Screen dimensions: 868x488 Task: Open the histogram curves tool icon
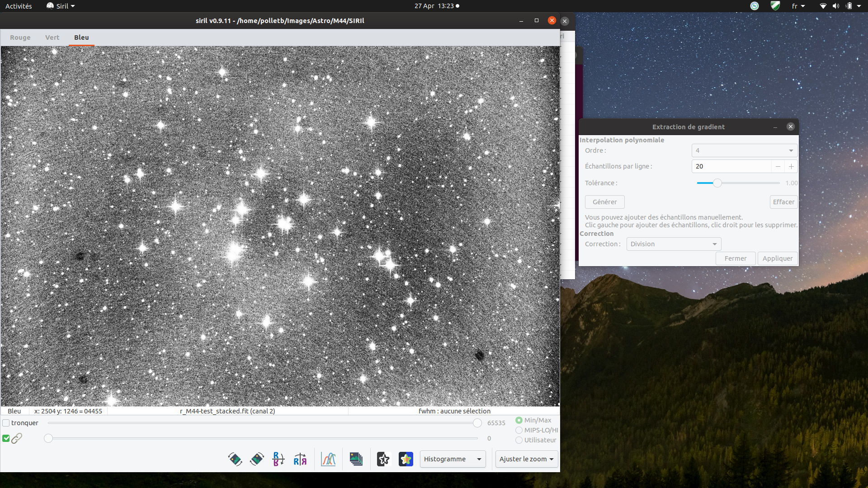pos(328,459)
